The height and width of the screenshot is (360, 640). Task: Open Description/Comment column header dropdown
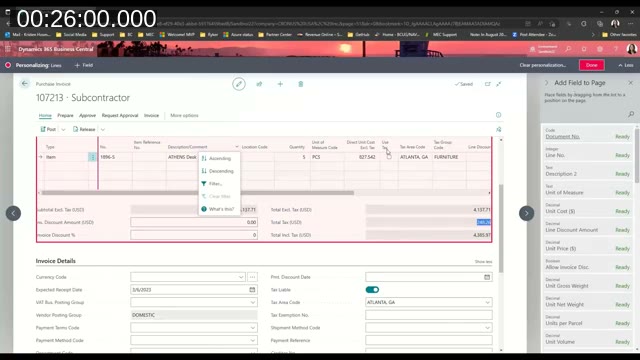pyautogui.click(x=236, y=147)
